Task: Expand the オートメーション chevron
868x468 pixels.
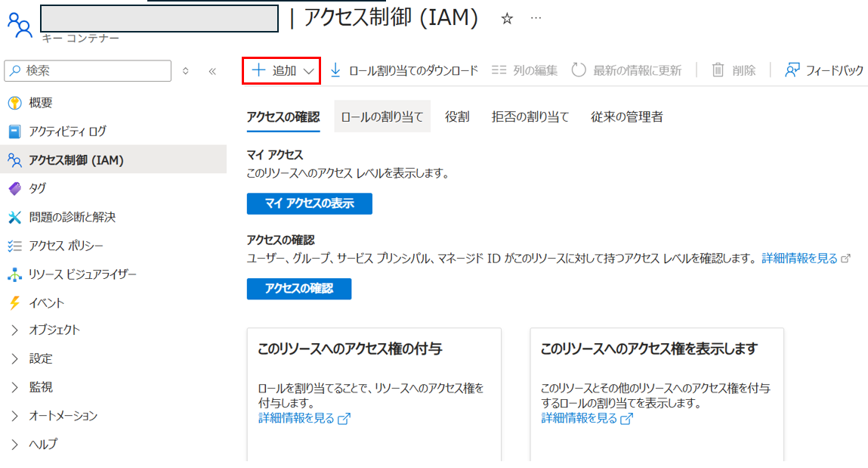Action: point(15,416)
